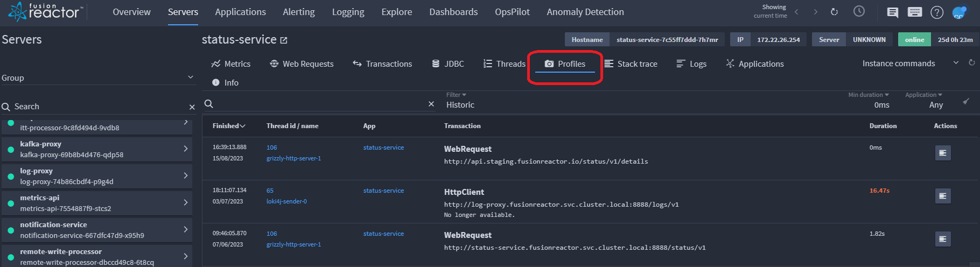Open the help question mark icon
The height and width of the screenshot is (267, 980).
click(x=937, y=12)
